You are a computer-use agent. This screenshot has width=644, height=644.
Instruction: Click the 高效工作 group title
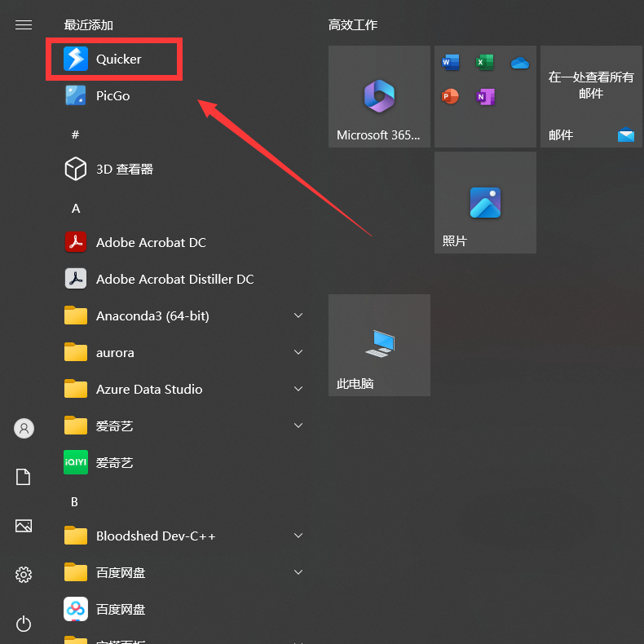pos(353,25)
